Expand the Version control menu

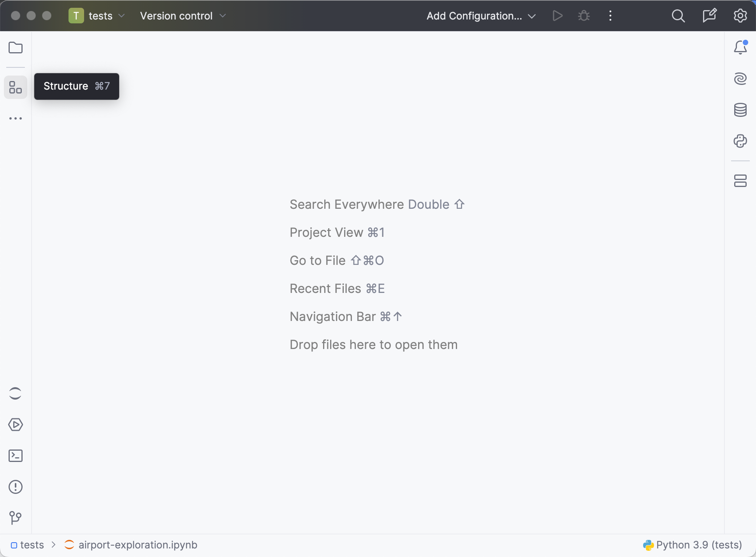(x=183, y=16)
